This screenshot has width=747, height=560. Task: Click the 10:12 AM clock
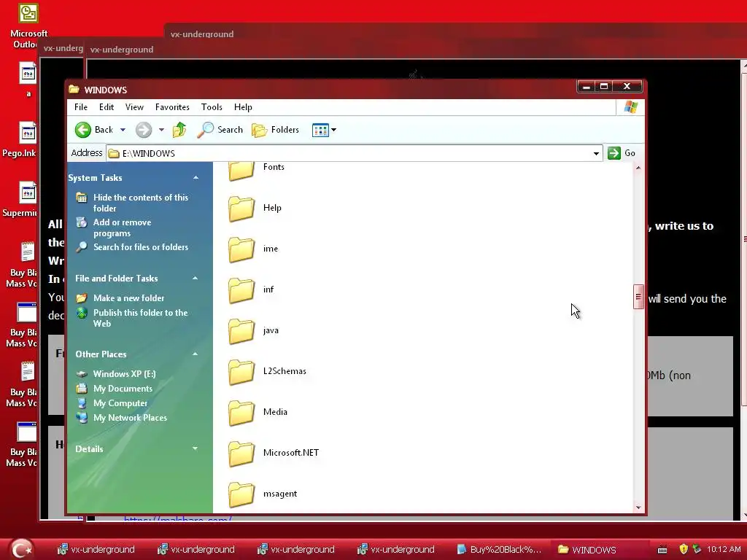pyautogui.click(x=724, y=549)
